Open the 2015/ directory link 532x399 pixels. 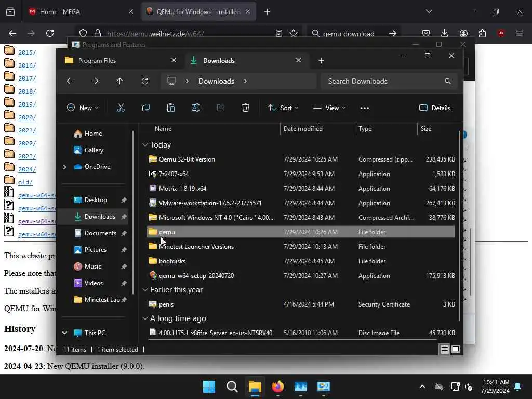pos(27,52)
